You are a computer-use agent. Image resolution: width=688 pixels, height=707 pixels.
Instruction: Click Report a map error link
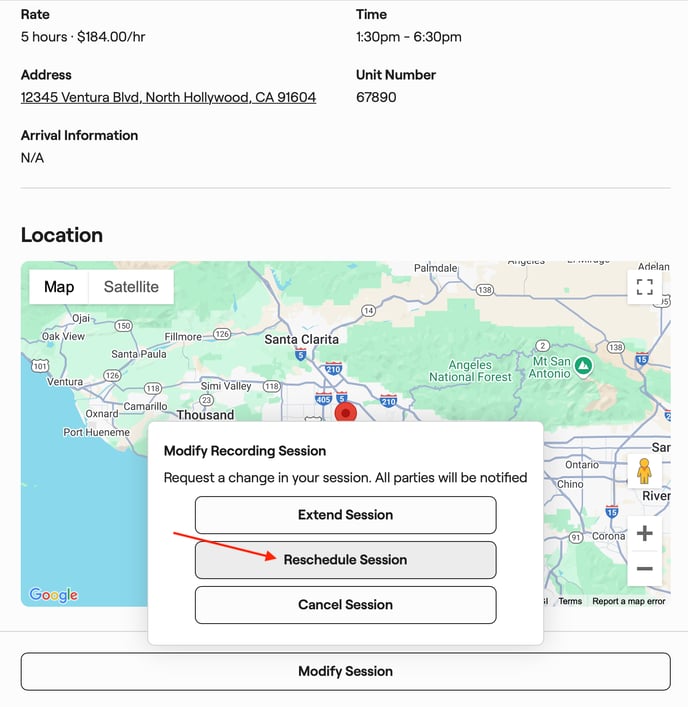pyautogui.click(x=628, y=601)
